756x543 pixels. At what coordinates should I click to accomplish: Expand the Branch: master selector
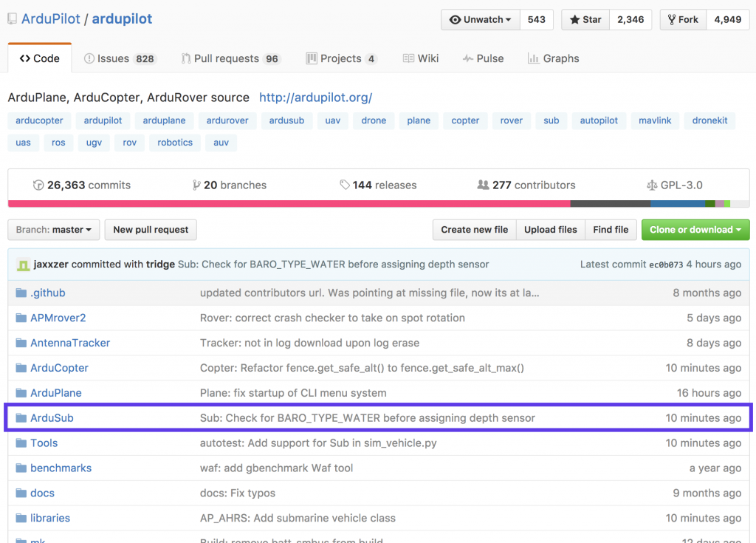pos(53,230)
